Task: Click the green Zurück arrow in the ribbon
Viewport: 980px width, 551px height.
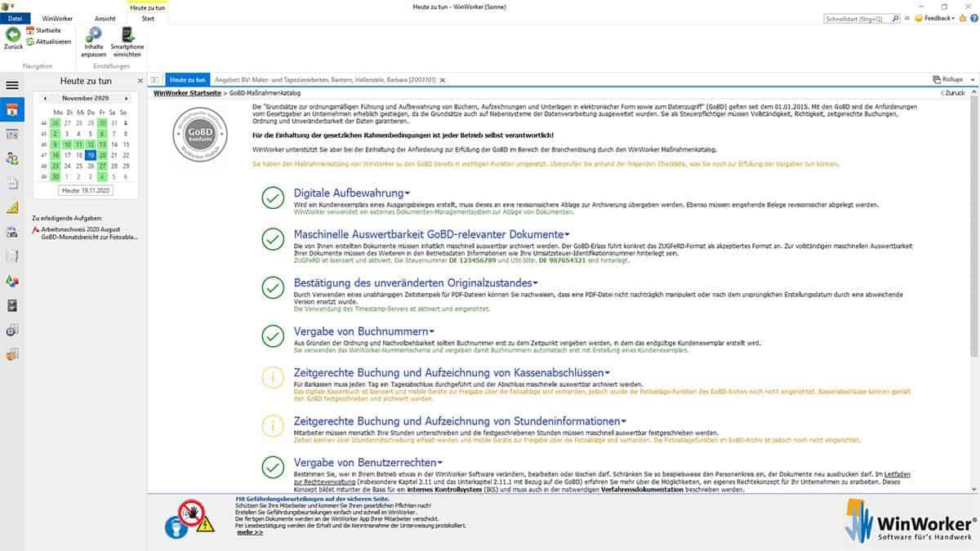Action: coord(13,34)
